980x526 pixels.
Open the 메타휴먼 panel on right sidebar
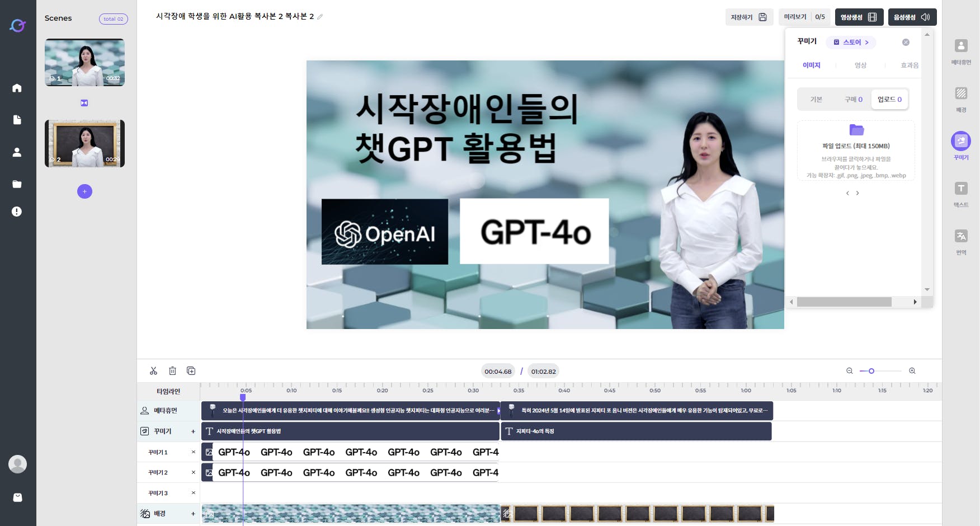[961, 51]
